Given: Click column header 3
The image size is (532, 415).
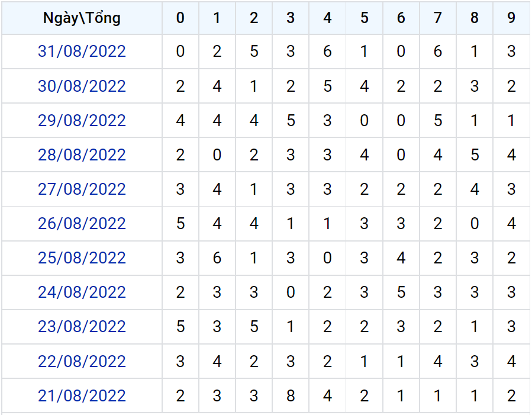Looking at the screenshot, I should pyautogui.click(x=291, y=18).
